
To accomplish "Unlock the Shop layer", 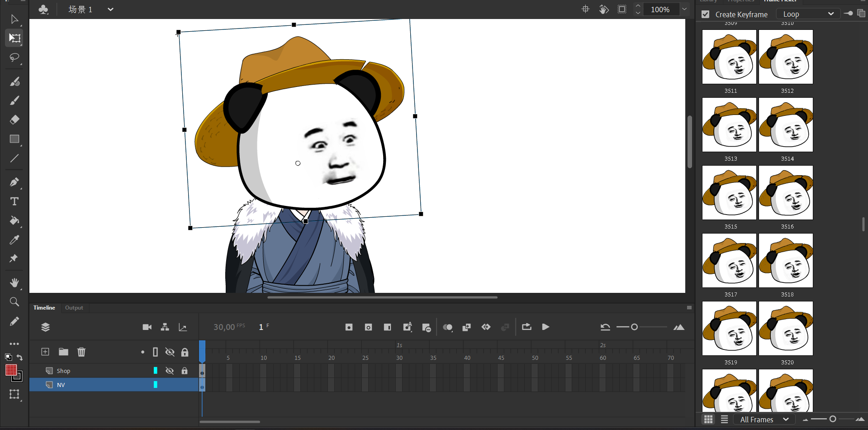I will click(x=185, y=371).
